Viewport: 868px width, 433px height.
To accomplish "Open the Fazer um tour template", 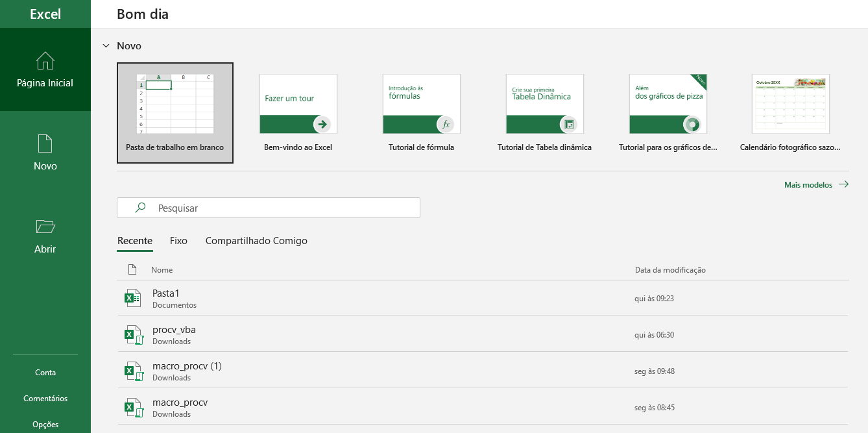I will [x=298, y=104].
